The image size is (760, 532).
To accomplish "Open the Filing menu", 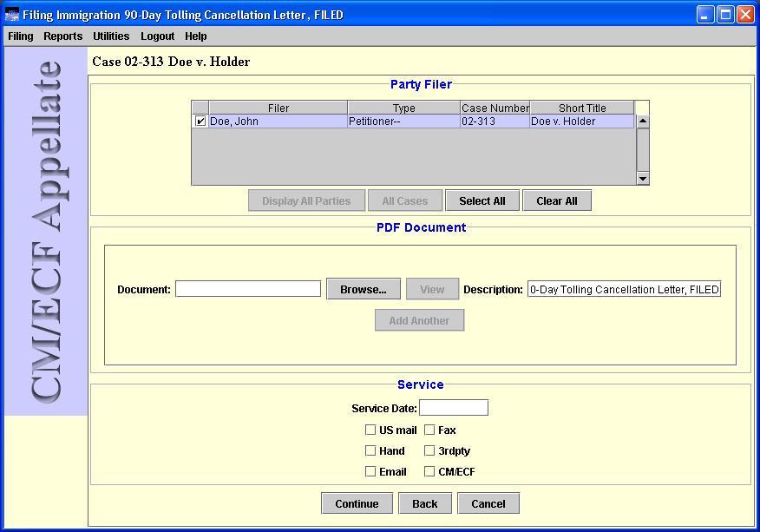I will tap(20, 36).
